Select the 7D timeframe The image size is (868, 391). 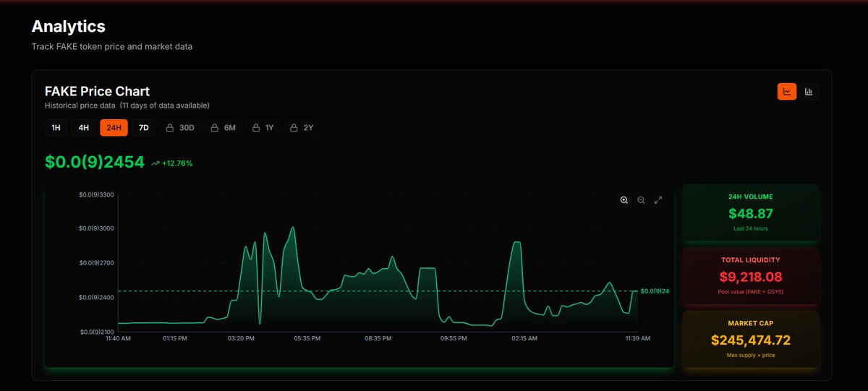pyautogui.click(x=143, y=128)
